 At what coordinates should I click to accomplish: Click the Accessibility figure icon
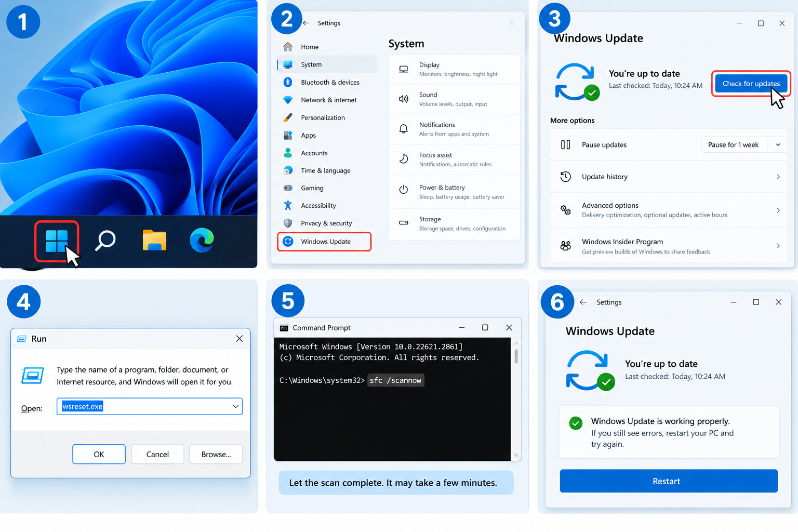(288, 205)
